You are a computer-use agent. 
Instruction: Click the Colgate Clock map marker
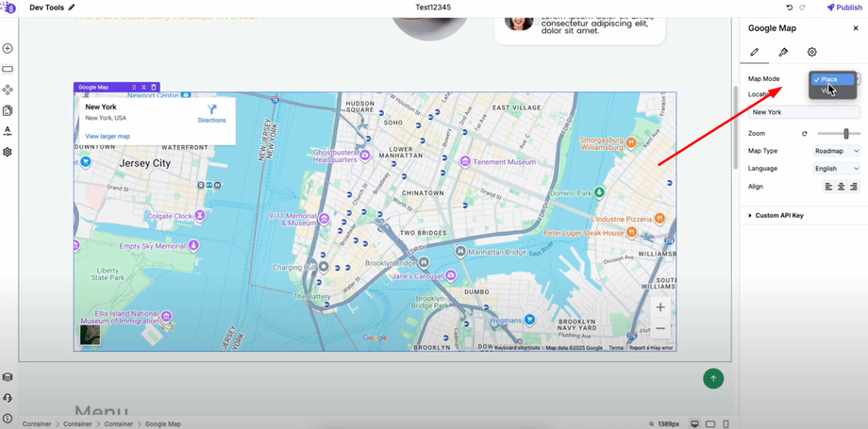pyautogui.click(x=200, y=215)
